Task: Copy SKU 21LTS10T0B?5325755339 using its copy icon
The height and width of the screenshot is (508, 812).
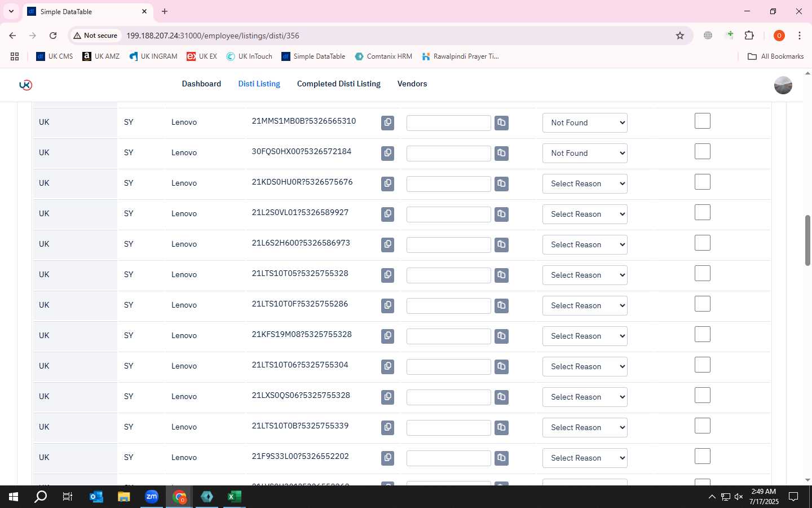Action: 387,427
